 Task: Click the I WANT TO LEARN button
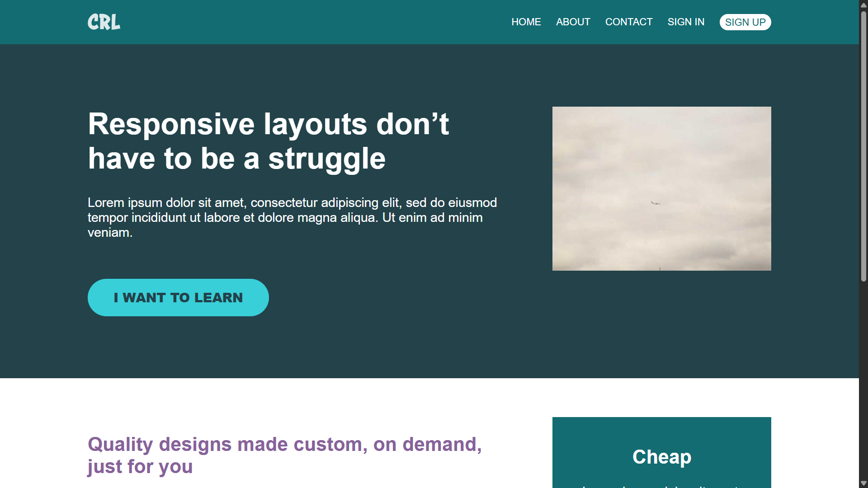point(178,297)
